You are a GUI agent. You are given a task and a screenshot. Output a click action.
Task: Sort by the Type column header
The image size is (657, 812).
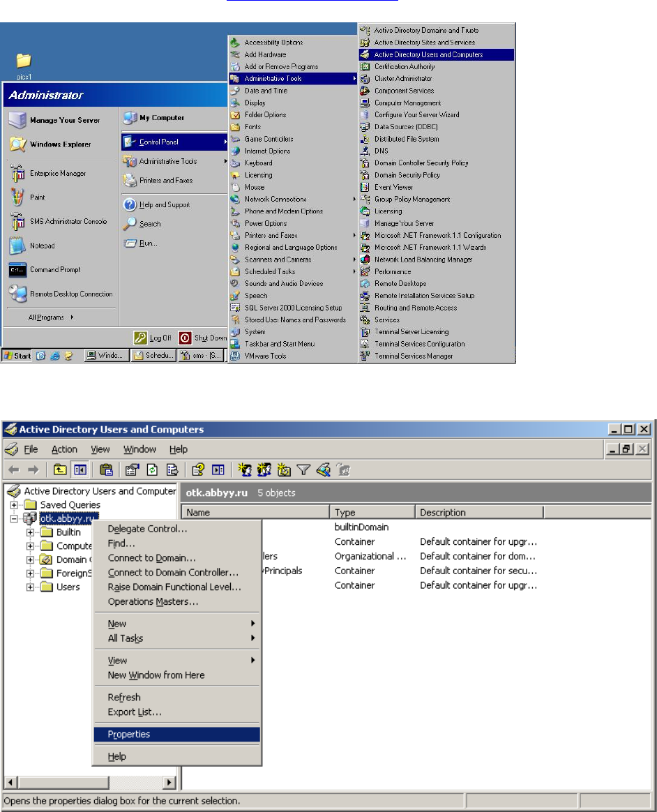[372, 512]
